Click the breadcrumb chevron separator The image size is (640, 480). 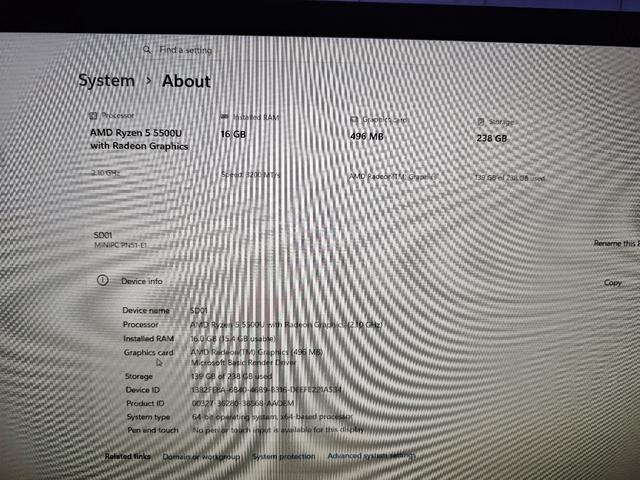[x=149, y=81]
